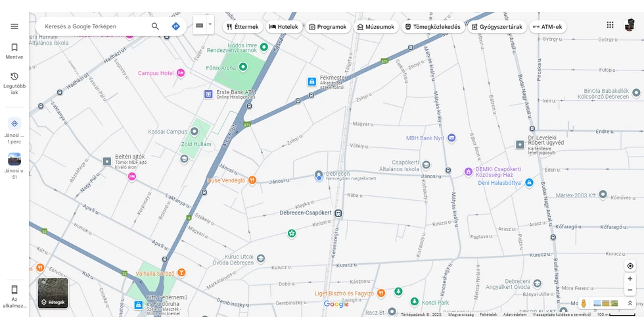Select the Debrecen-Csapókert train station icon
This screenshot has width=644, height=329.
tap(338, 213)
